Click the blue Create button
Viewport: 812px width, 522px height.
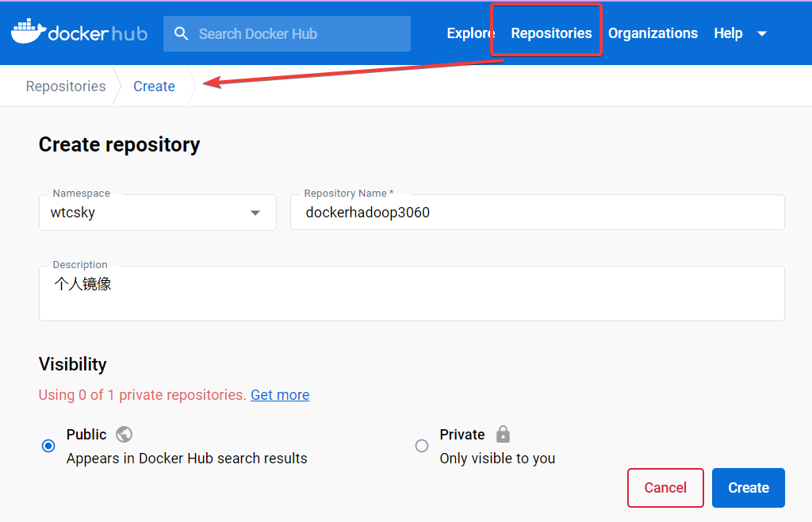(749, 488)
